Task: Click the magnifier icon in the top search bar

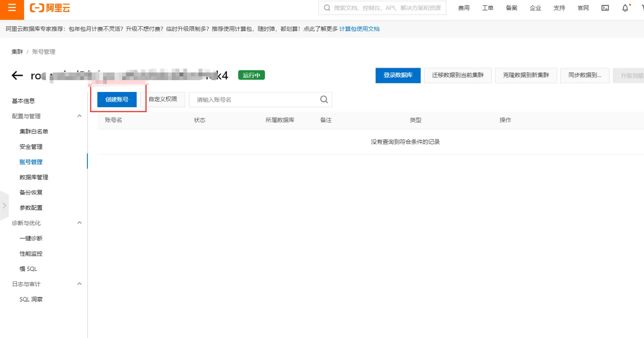Action: click(327, 8)
